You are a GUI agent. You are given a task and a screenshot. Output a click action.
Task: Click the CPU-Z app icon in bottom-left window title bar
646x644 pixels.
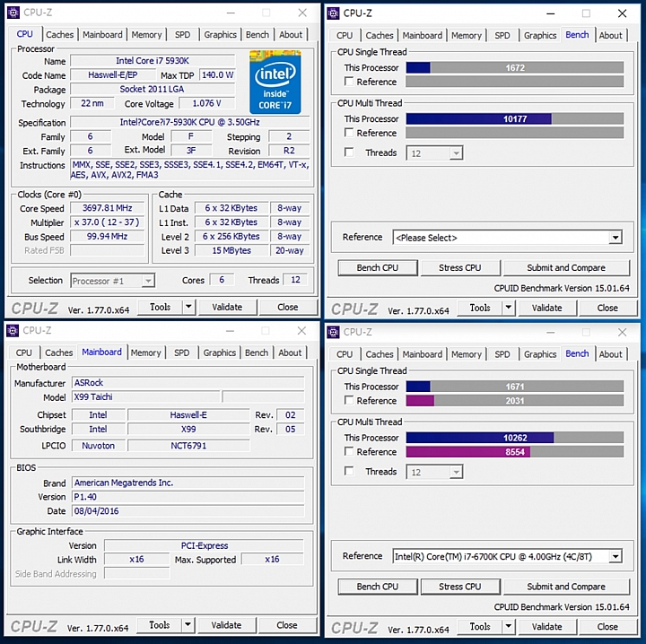pyautogui.click(x=13, y=331)
